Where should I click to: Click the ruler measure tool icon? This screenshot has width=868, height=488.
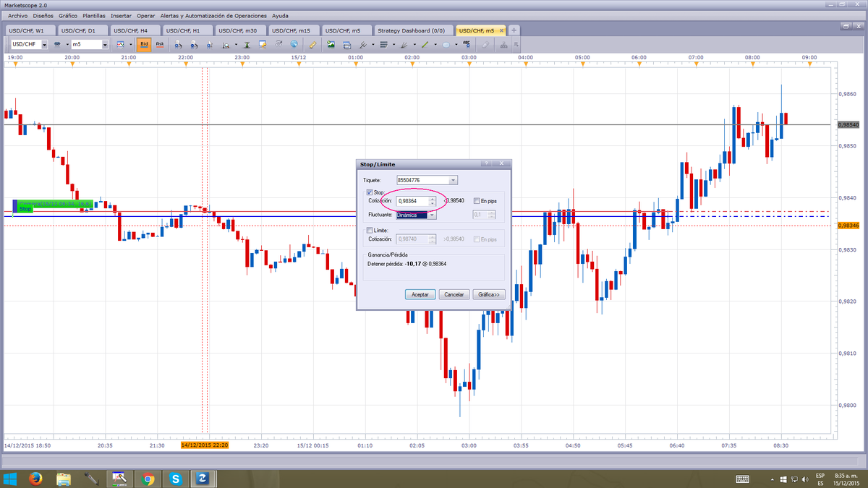pyautogui.click(x=312, y=44)
